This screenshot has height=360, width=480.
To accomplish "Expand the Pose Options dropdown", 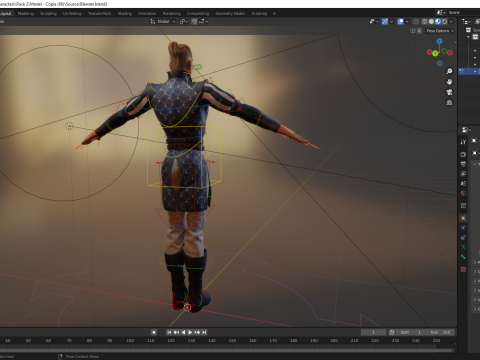I will click(x=440, y=31).
